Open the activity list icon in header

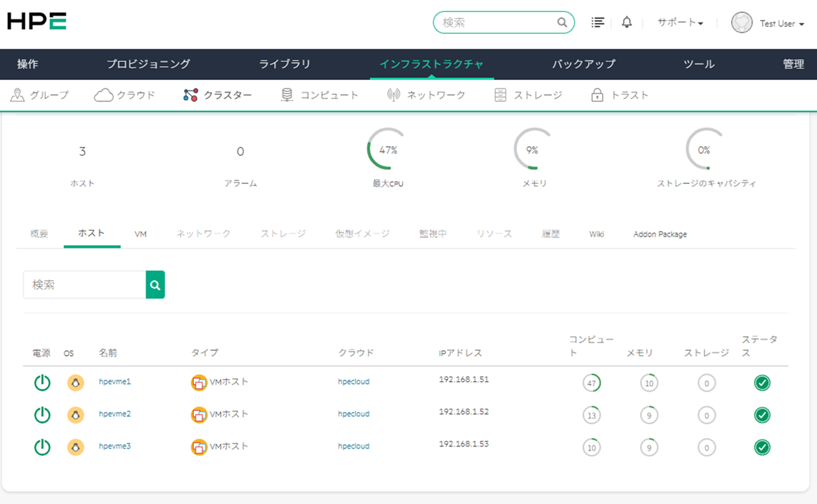click(597, 22)
